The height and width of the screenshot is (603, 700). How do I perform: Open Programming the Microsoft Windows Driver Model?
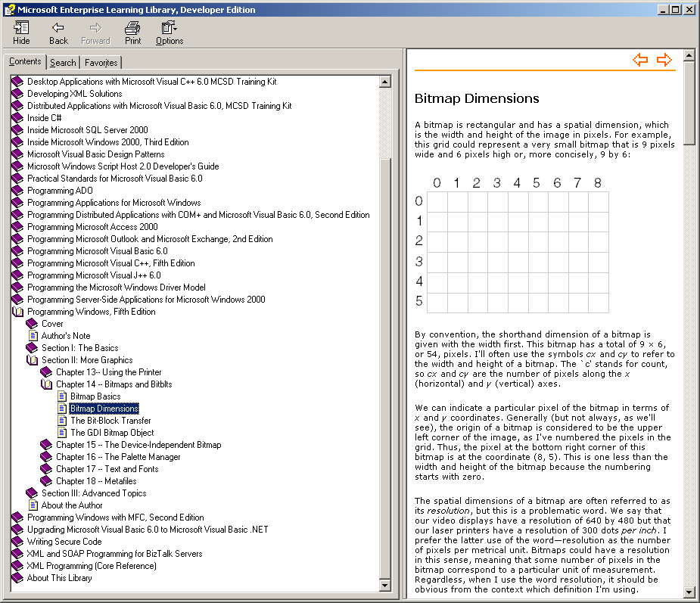(x=117, y=288)
